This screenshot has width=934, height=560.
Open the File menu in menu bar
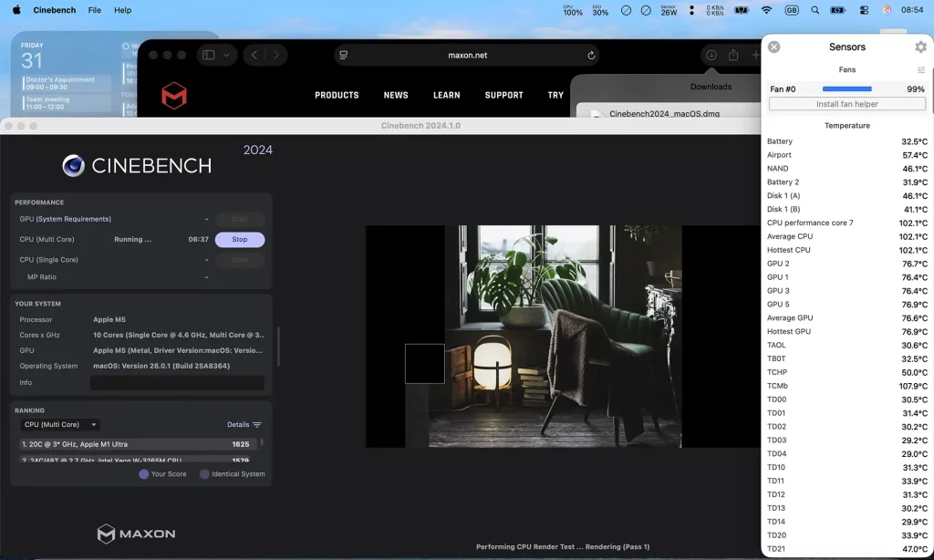click(x=95, y=10)
